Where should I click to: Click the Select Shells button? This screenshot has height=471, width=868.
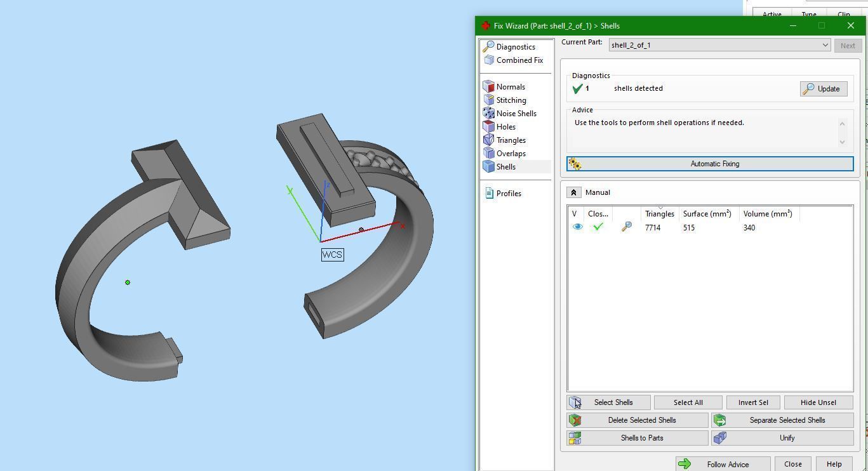(x=608, y=402)
